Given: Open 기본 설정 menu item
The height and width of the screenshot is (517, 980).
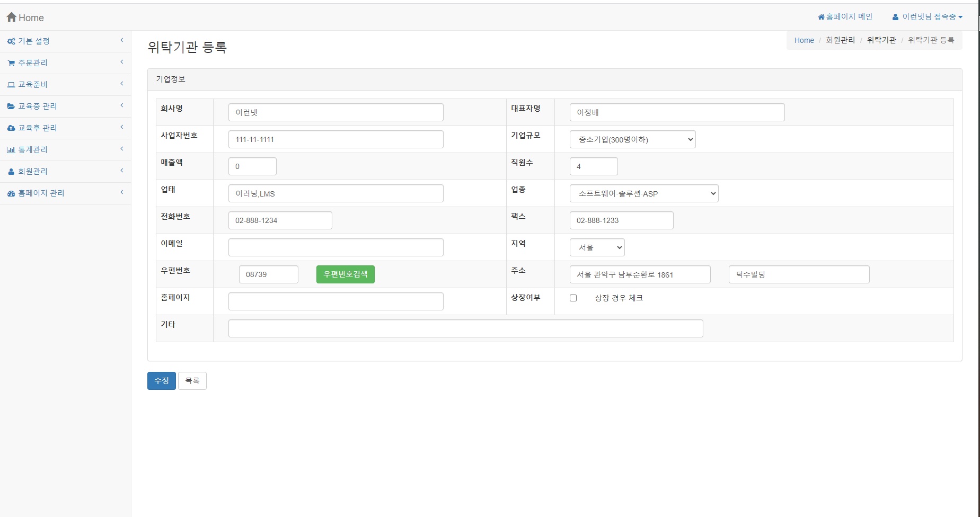Looking at the screenshot, I should coord(65,41).
